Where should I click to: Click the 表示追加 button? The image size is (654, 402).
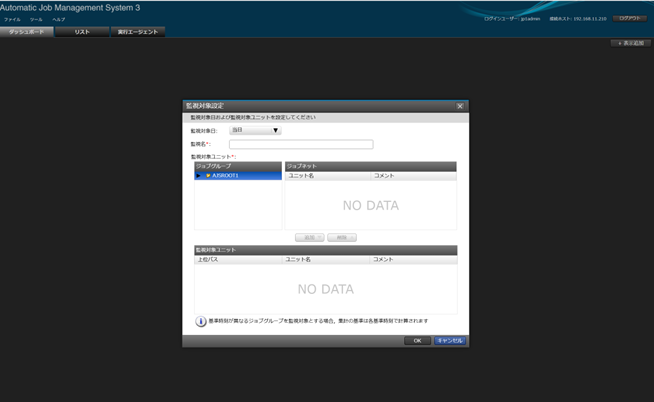tap(630, 44)
